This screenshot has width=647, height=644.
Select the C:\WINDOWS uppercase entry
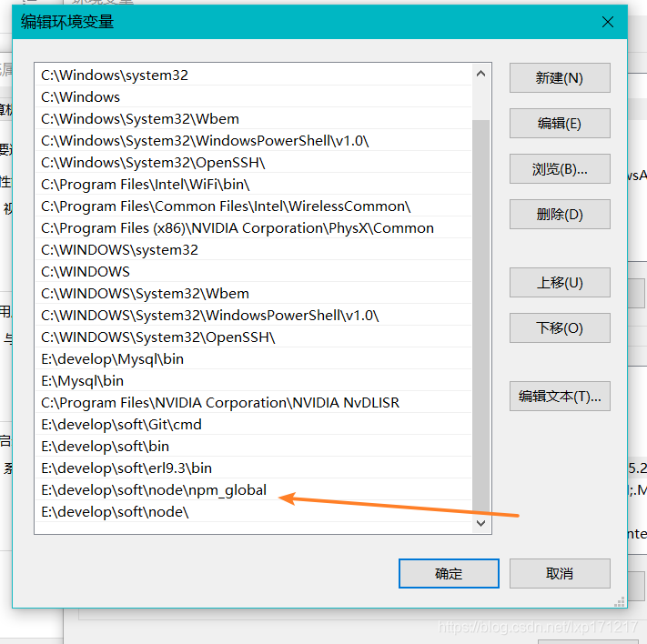(253, 272)
